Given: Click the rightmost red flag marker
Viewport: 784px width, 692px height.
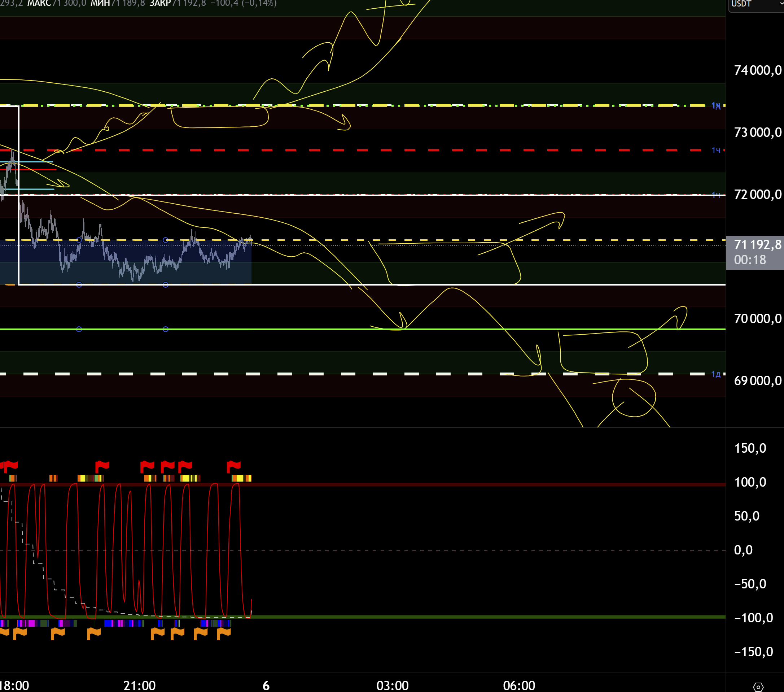Looking at the screenshot, I should tap(233, 466).
